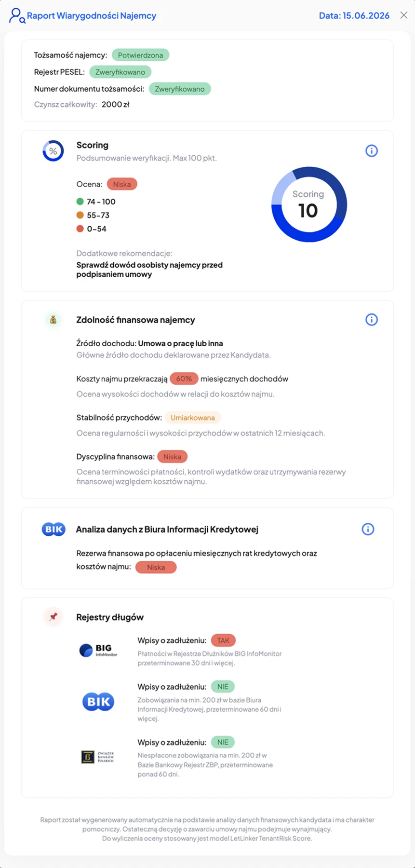This screenshot has height=868, width=415.
Task: Click the 60% rental cost badge
Action: coord(184,379)
